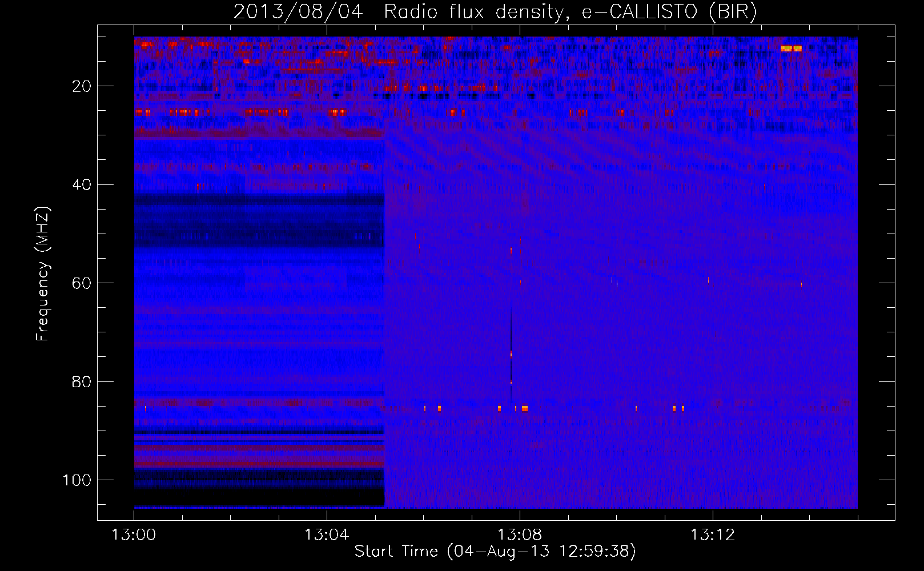Select the 13:04 time tick label
This screenshot has height=571, width=924.
(327, 535)
